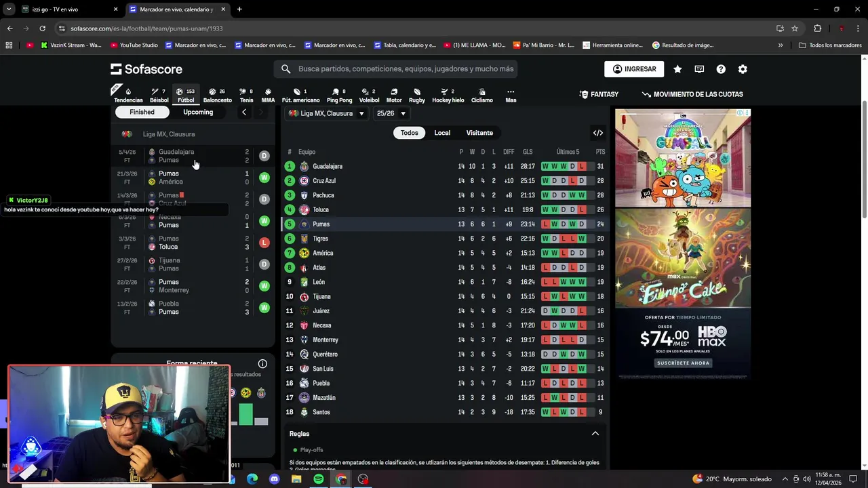Show Local standings filter
The width and height of the screenshot is (868, 488).
tap(442, 133)
